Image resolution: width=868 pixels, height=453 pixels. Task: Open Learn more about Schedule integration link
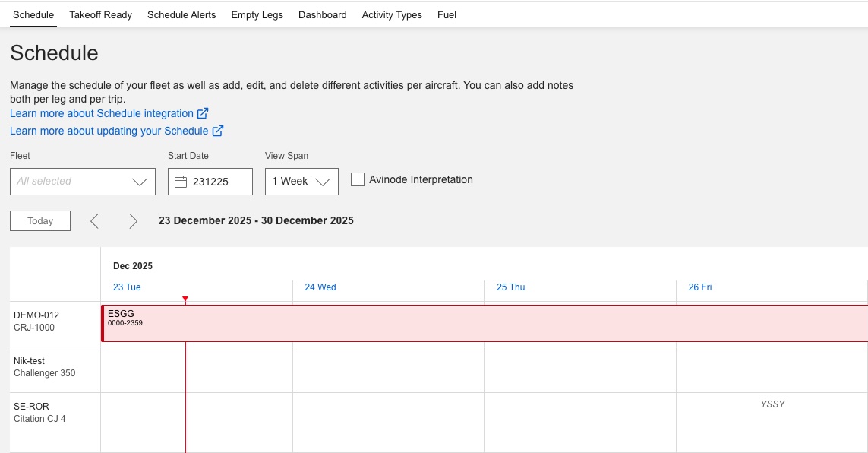(x=102, y=113)
